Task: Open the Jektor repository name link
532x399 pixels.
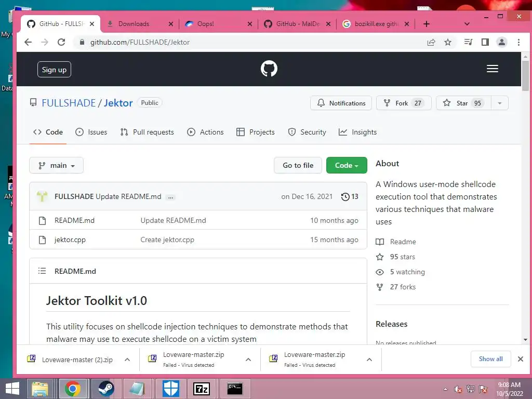Action: (x=118, y=103)
